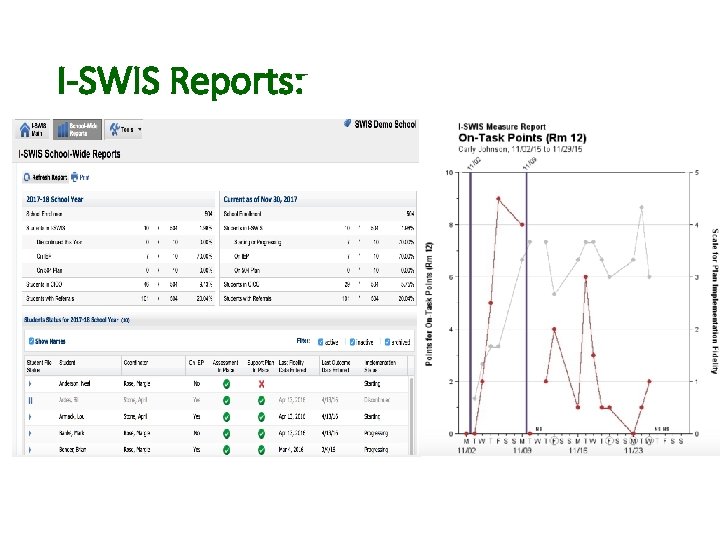Select the Current as of Nov 30, 2017 heading
The height and width of the screenshot is (540, 720).
(x=260, y=199)
